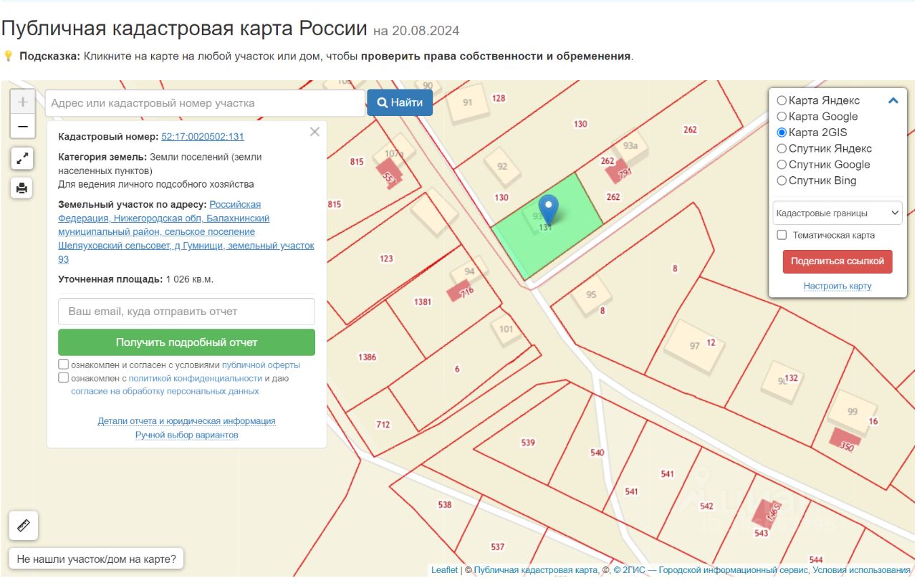Toggle Тематическая карта checkbox
This screenshot has height=588, width=917.
782,235
